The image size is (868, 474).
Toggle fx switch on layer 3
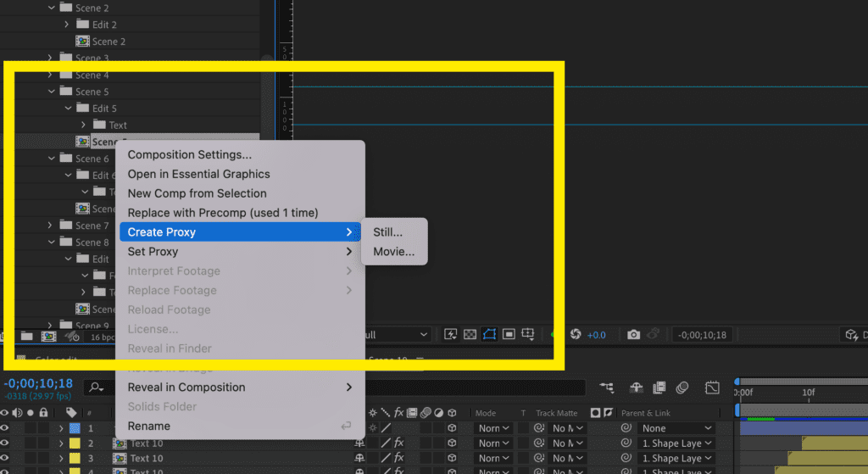click(399, 458)
